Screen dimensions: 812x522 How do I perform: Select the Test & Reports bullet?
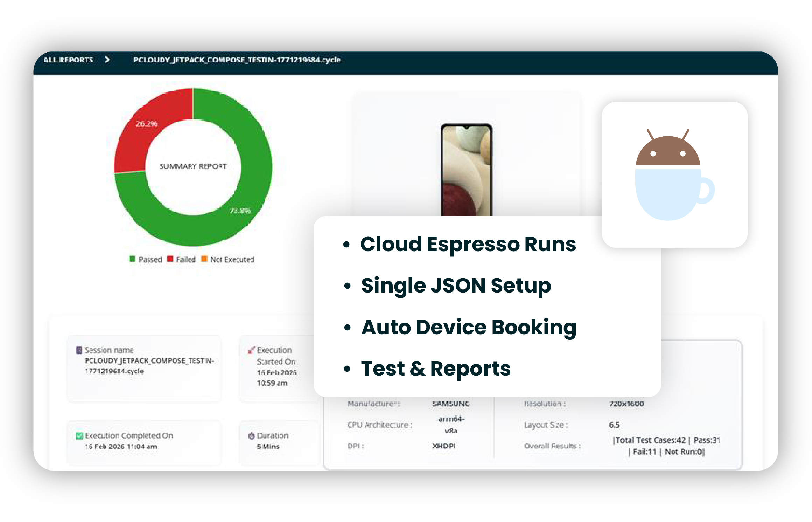[436, 369]
